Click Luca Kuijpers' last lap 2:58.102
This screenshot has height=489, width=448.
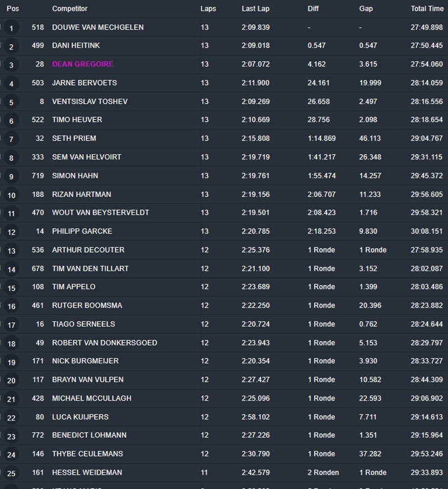pos(255,417)
